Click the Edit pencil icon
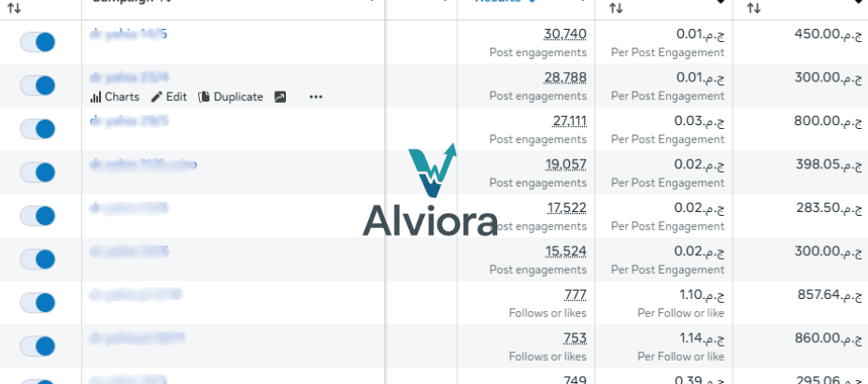868x384 pixels. click(169, 96)
